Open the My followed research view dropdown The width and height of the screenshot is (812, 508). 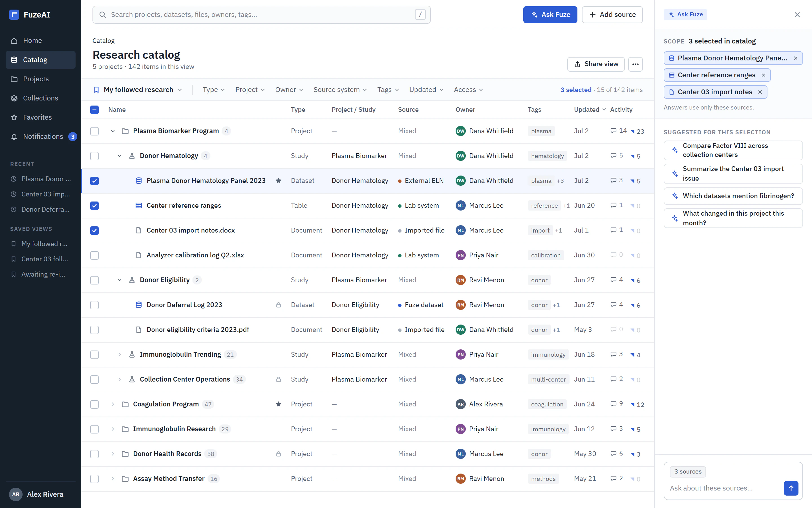coord(138,90)
